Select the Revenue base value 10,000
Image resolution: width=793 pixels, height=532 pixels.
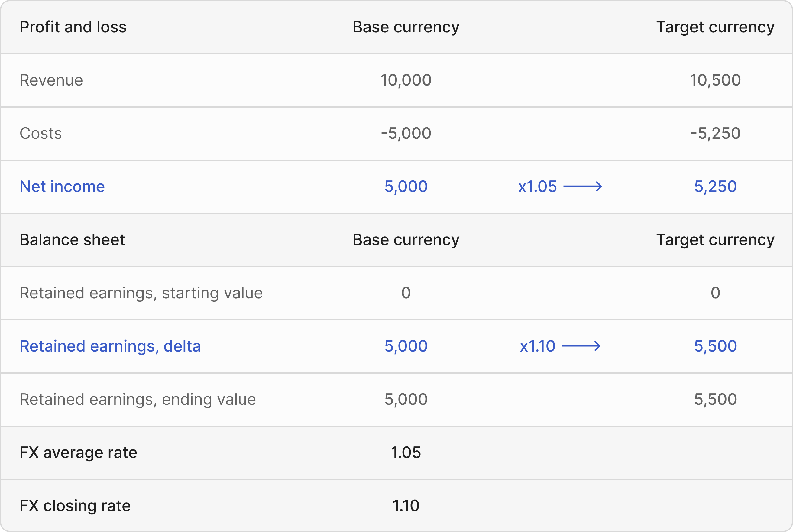point(405,80)
